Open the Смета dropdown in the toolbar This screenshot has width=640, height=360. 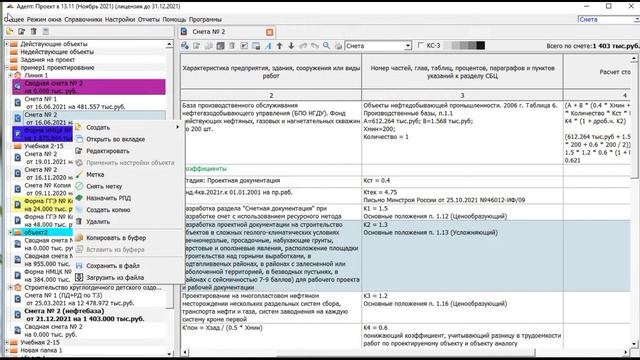pyautogui.click(x=408, y=46)
